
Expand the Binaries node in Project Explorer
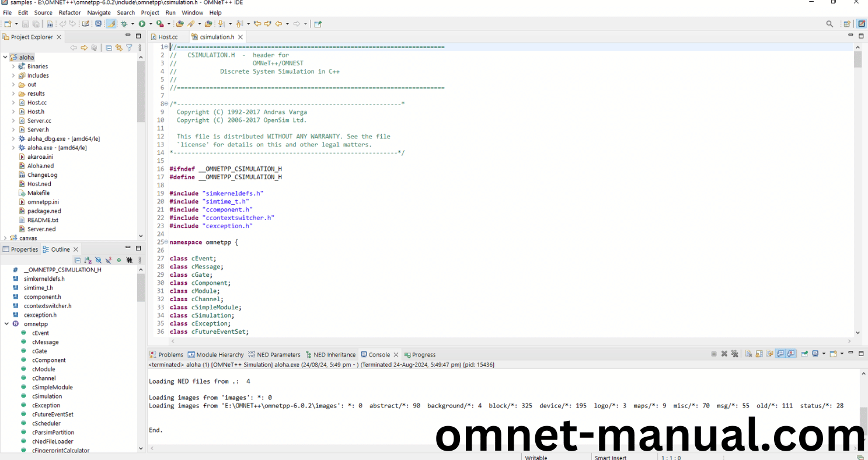[x=13, y=66]
